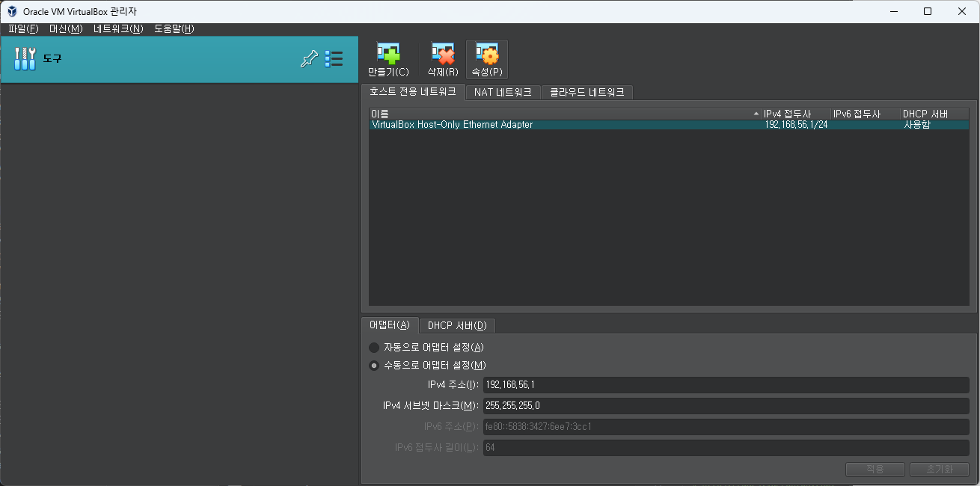Switch to the NAT 네트워크 tab
This screenshot has width=980, height=486.
(503, 92)
